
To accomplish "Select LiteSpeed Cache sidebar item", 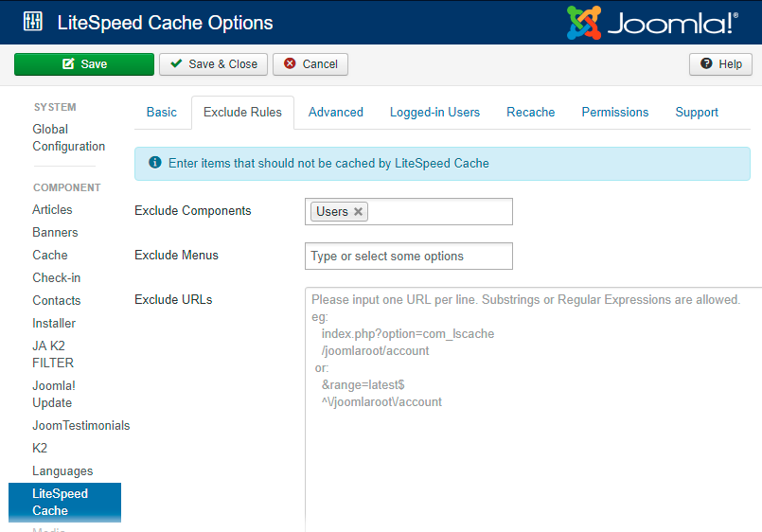I will pos(64,502).
